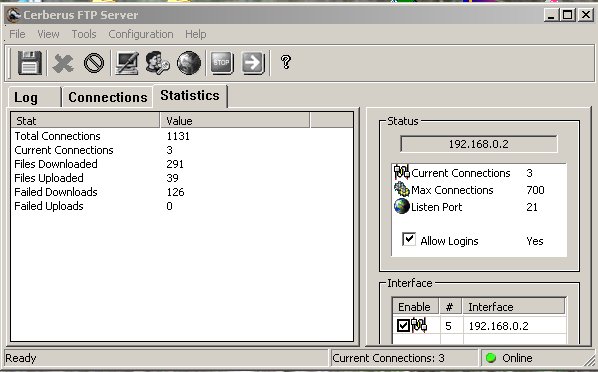Image resolution: width=598 pixels, height=372 pixels.
Task: Open the computer monitor configuration icon
Action: (127, 63)
